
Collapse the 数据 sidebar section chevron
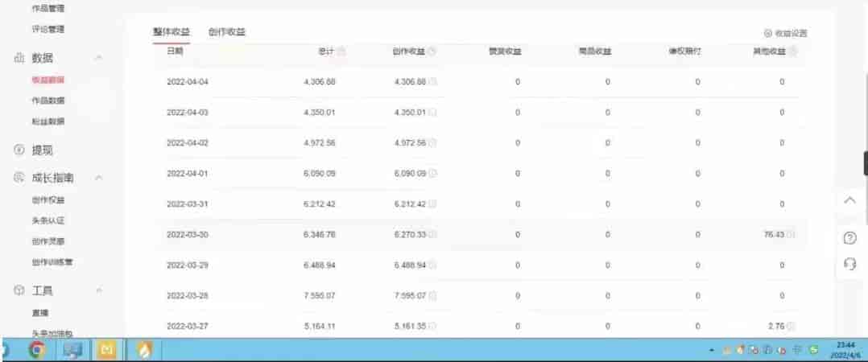pyautogui.click(x=99, y=58)
